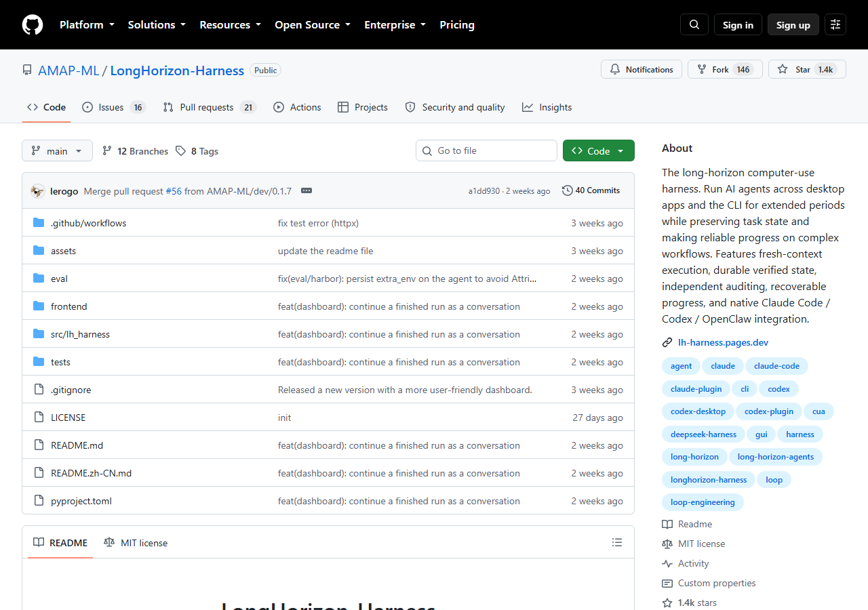Open the LongHorizon-Harness repository name link
Viewport: 868px width, 610px height.
point(177,70)
